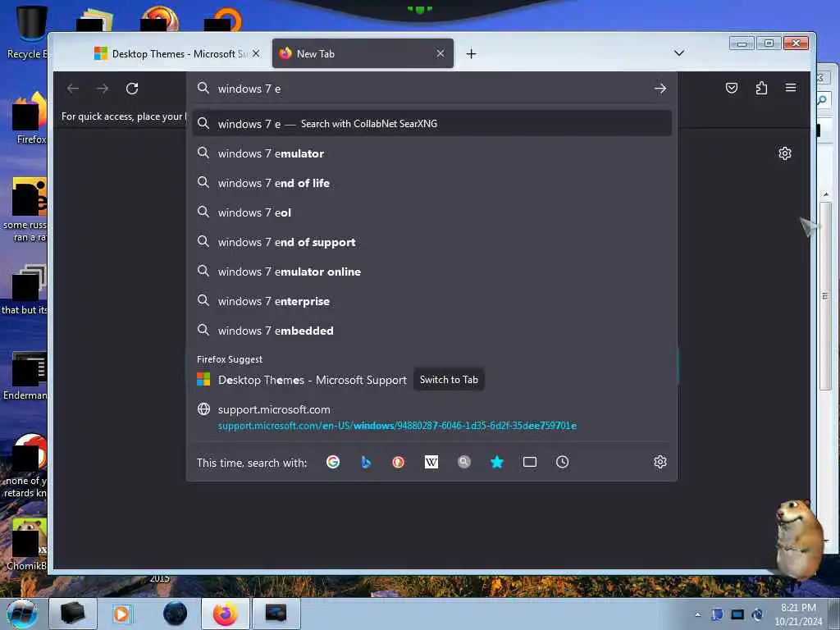
Task: Click the Switch to Tab button
Action: tap(449, 380)
